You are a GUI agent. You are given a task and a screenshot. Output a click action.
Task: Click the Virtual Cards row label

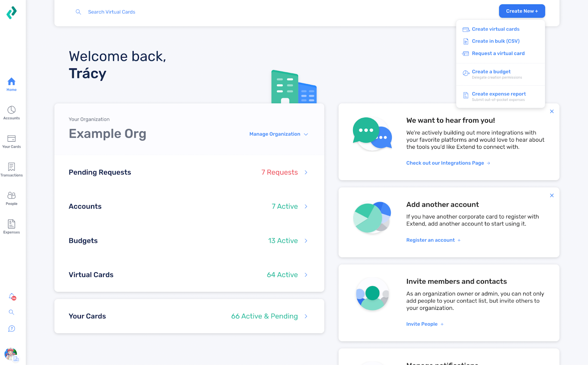91,275
